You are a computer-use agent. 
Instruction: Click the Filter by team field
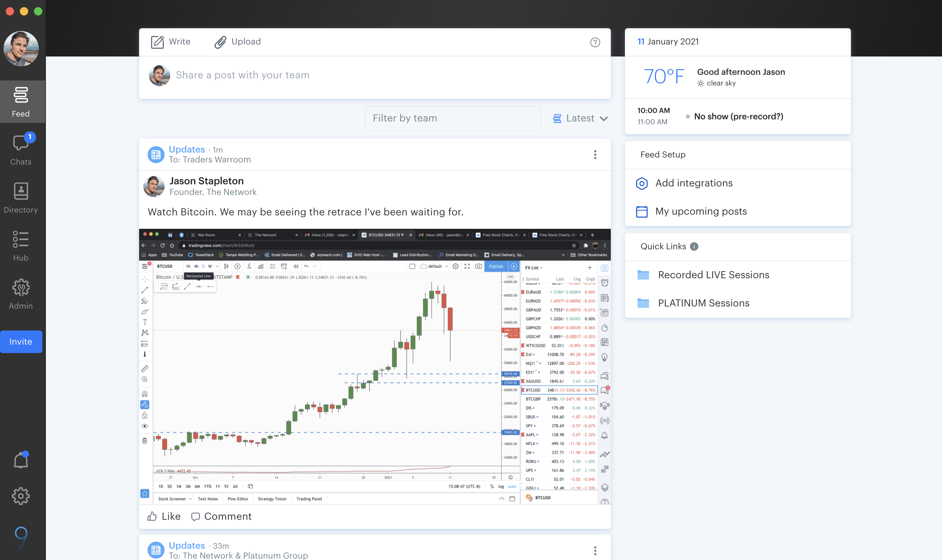click(453, 118)
